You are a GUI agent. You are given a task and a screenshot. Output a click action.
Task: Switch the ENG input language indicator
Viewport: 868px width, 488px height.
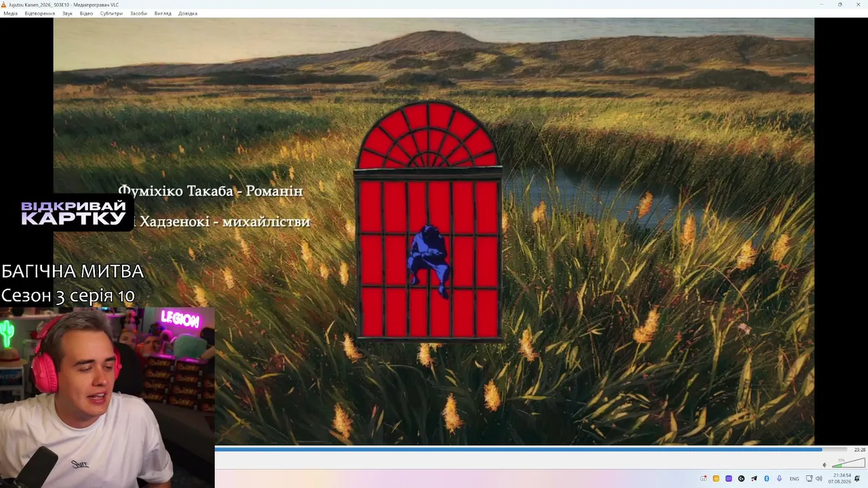(x=794, y=479)
